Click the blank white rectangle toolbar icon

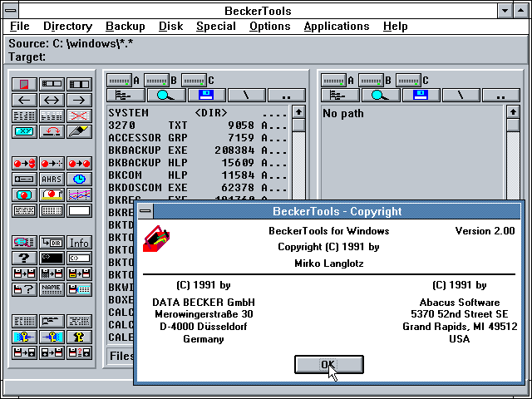pyautogui.click(x=79, y=210)
